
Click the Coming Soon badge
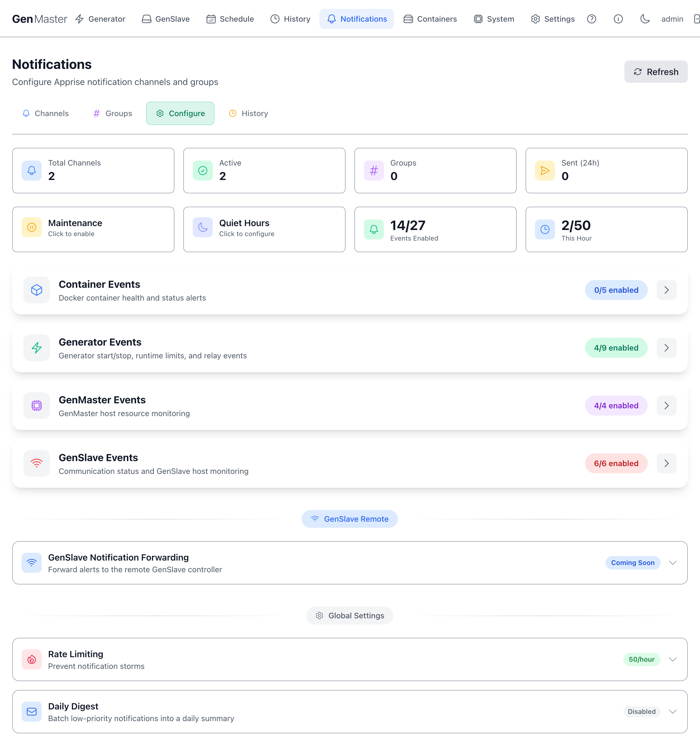633,562
